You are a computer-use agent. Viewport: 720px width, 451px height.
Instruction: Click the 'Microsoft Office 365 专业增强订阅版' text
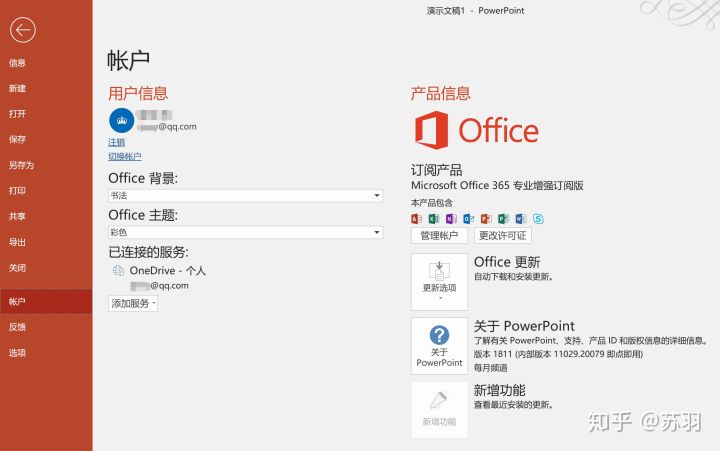click(497, 186)
